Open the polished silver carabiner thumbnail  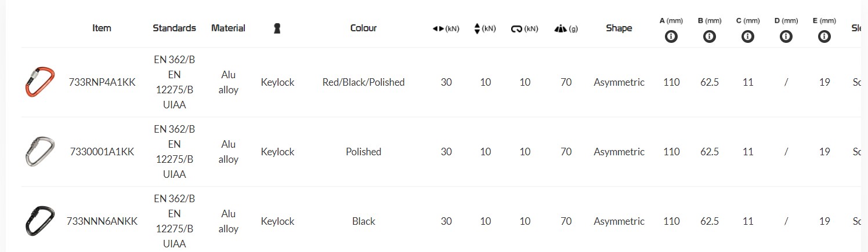(x=40, y=152)
